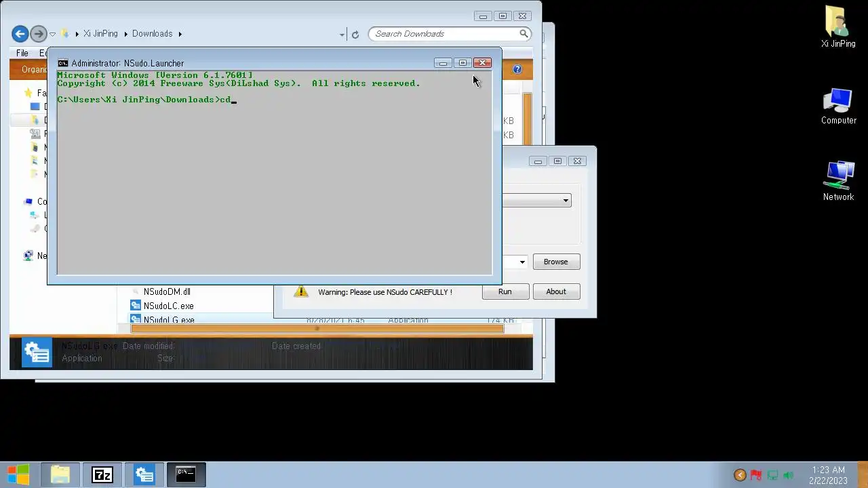Screen dimensions: 868x488
Task: Click the Browse button in NSudo
Action: [556, 262]
